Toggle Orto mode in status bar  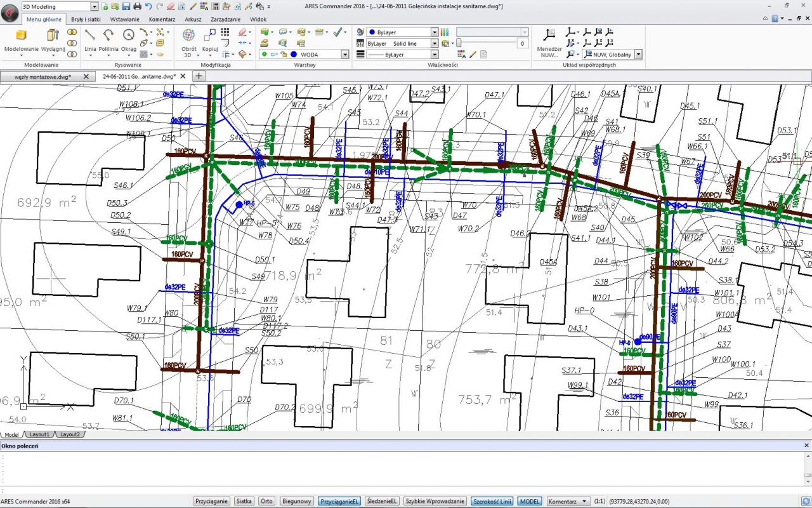tap(266, 502)
